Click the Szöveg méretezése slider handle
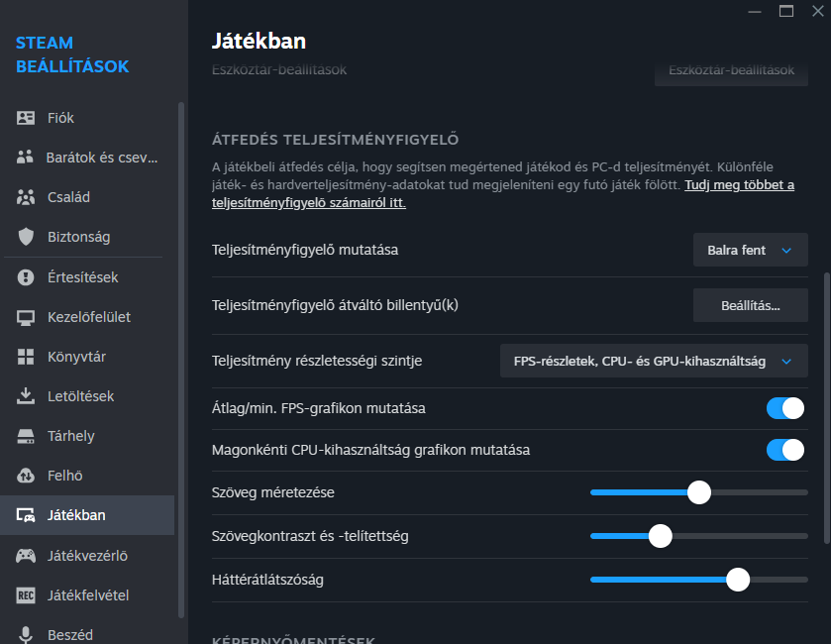Image resolution: width=831 pixels, height=644 pixels. coord(699,492)
